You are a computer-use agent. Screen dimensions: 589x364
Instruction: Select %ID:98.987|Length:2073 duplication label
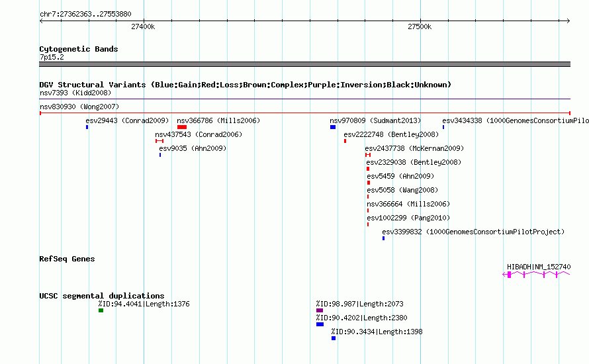[x=360, y=304]
